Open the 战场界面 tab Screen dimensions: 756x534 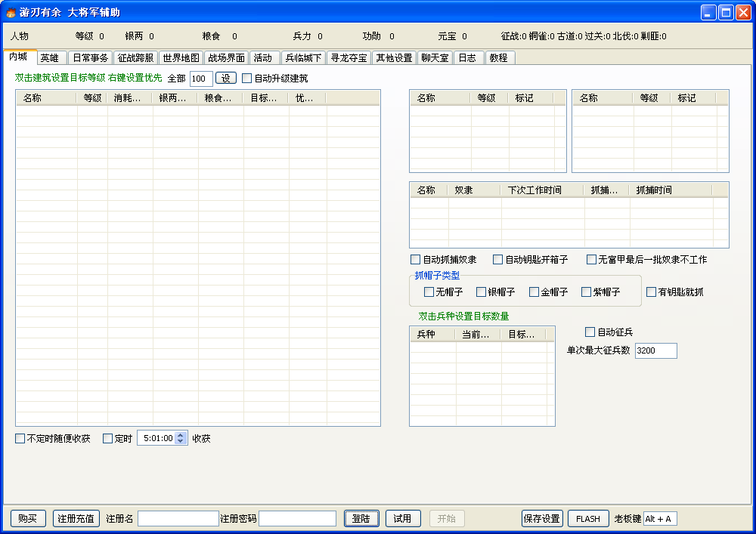[226, 58]
